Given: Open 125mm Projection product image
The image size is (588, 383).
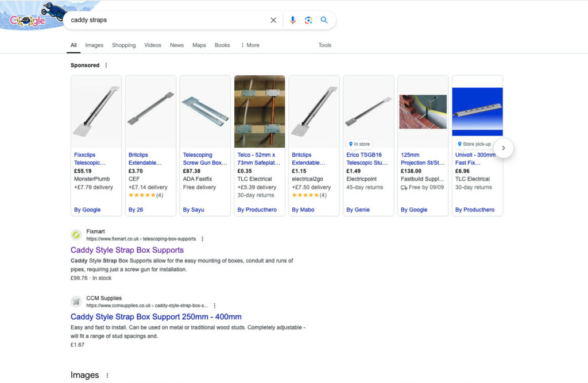Looking at the screenshot, I should pos(423,111).
